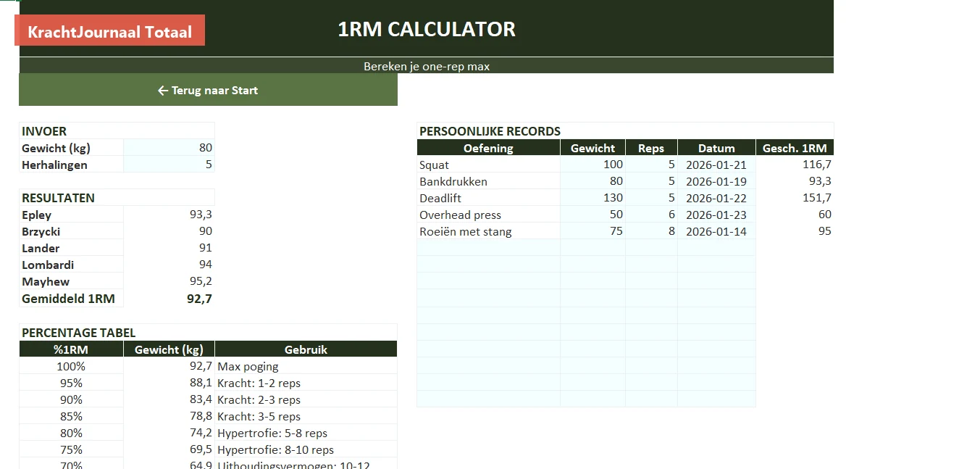Select the INVOER section header
The height and width of the screenshot is (469, 980).
(117, 131)
